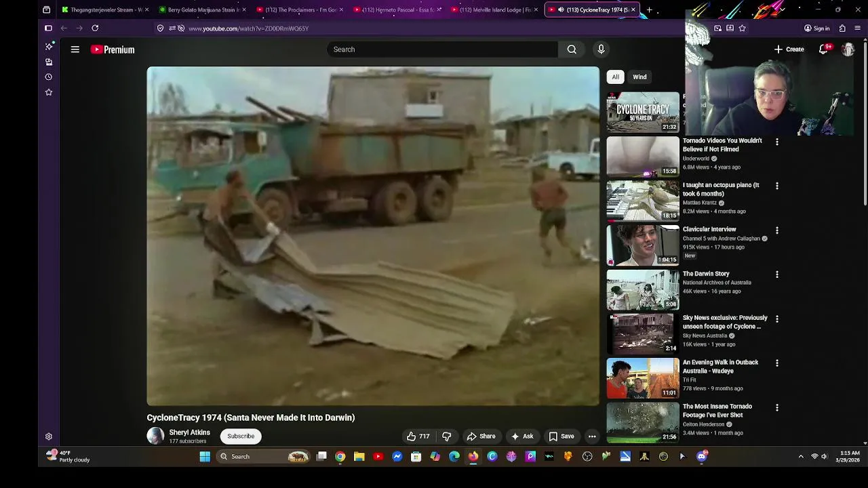The width and height of the screenshot is (868, 488).
Task: Open the new tab with plus button
Action: [x=649, y=9]
